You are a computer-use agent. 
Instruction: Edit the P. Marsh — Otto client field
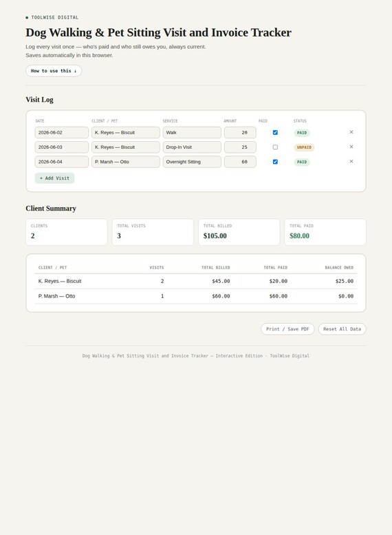coord(125,162)
